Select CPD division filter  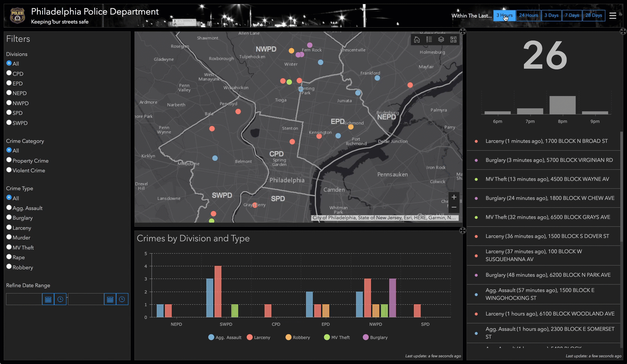pyautogui.click(x=9, y=73)
